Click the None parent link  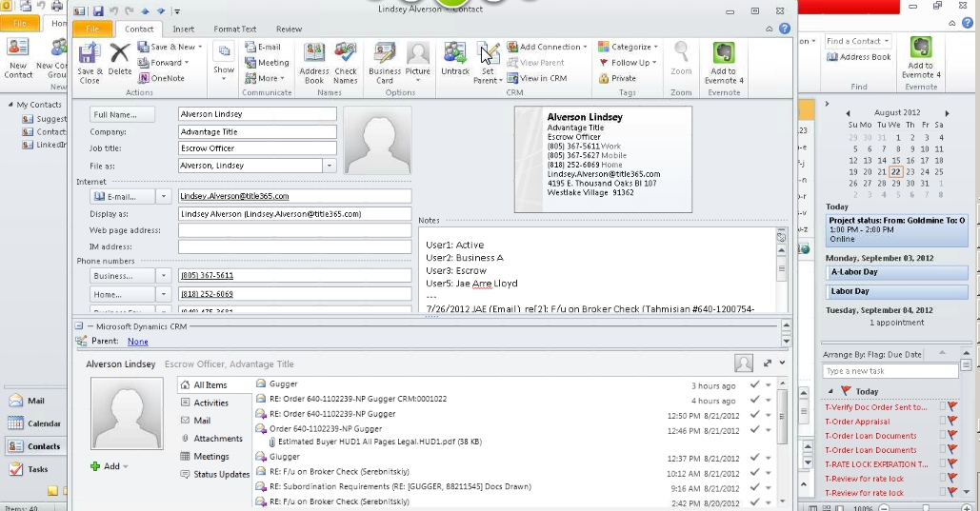137,342
